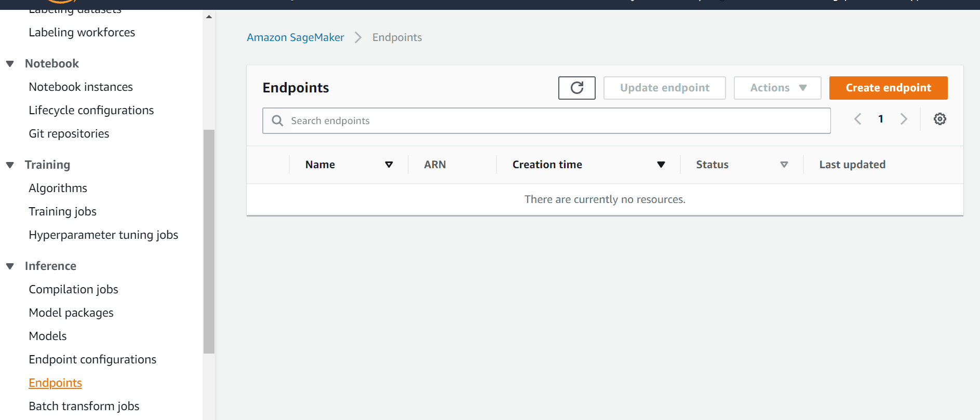
Task: Click the search magnifier icon
Action: [277, 120]
